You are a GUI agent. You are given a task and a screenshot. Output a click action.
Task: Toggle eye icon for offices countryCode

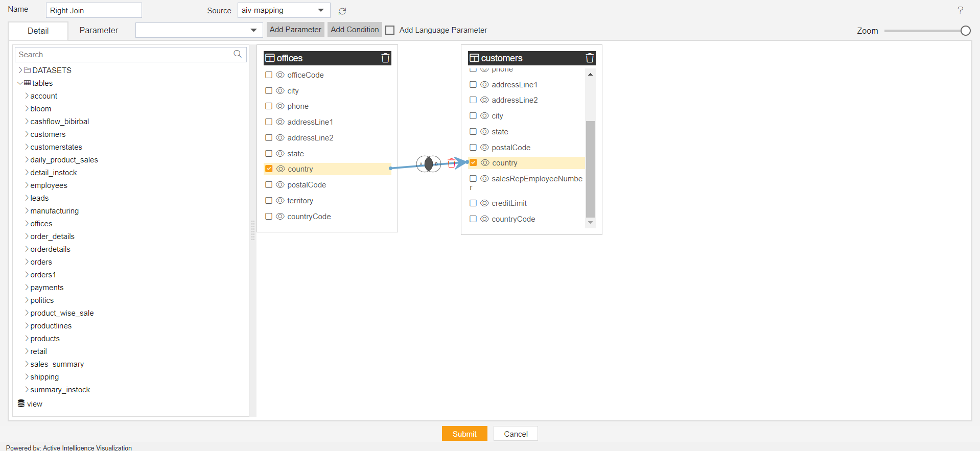280,216
